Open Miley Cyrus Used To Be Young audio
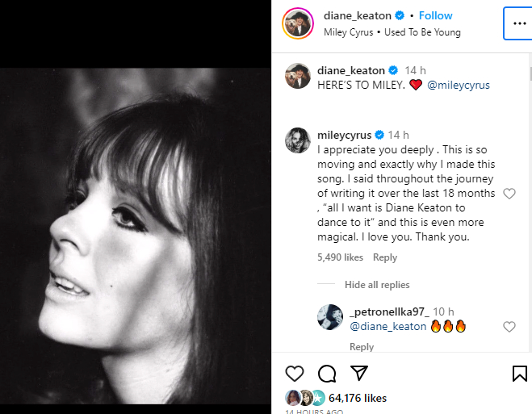Viewport: 532px width, 414px height. [x=392, y=32]
